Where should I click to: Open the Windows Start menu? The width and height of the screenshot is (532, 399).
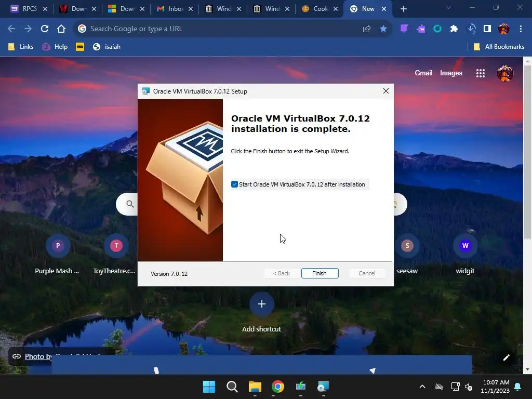click(x=209, y=387)
